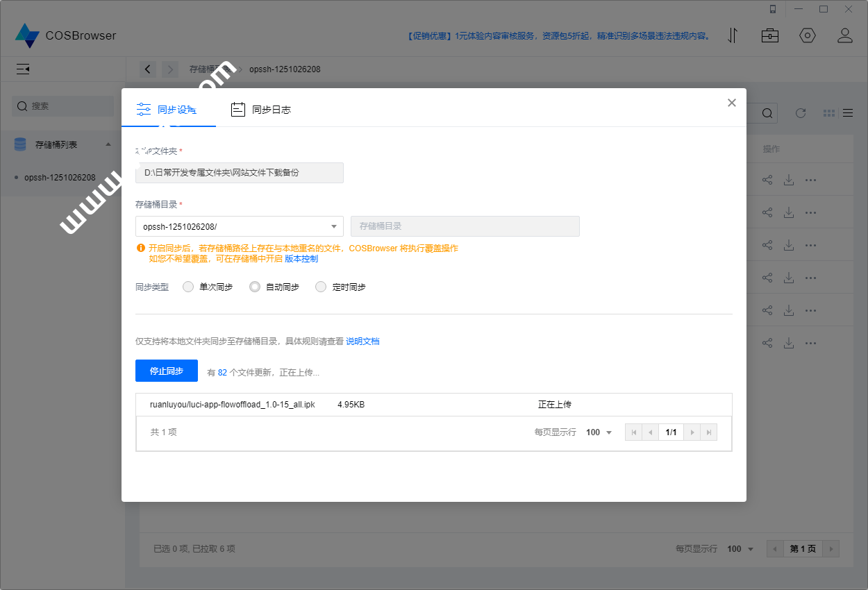Image resolution: width=868 pixels, height=590 pixels.
Task: Open the settings gear icon
Action: pos(807,35)
